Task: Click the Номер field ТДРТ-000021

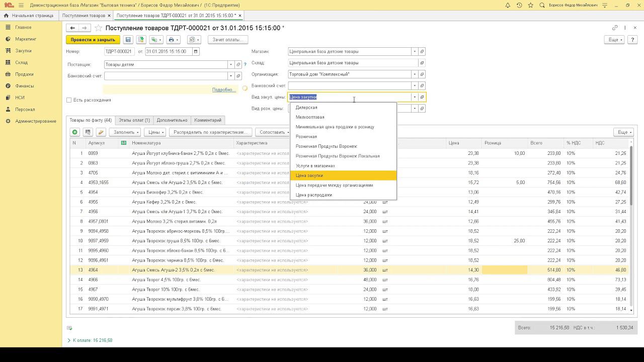Action: point(119,51)
